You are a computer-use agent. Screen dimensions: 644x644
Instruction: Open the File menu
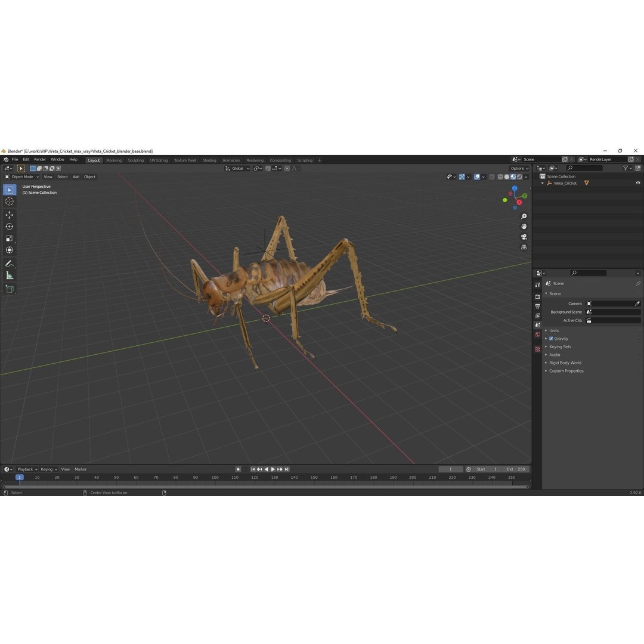(15, 159)
